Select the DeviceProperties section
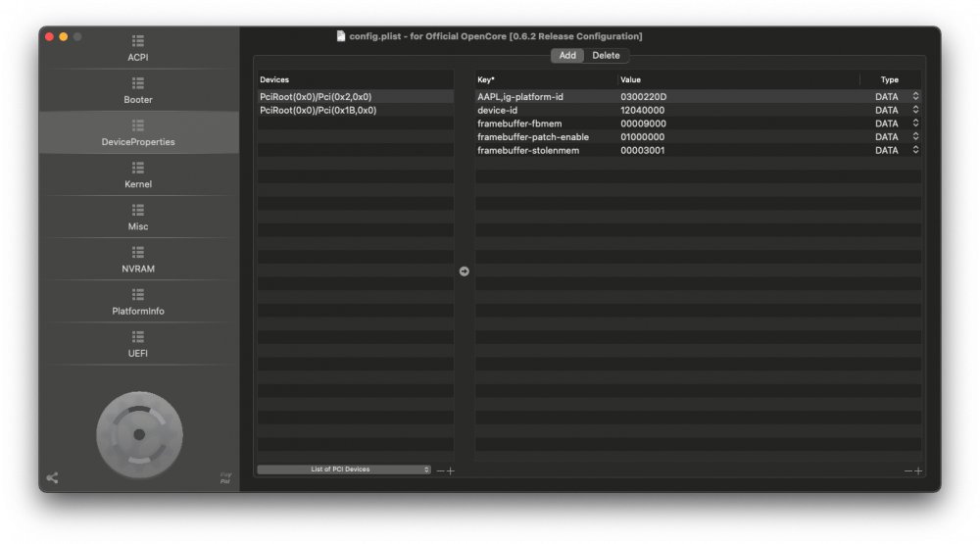980x544 pixels. [x=138, y=132]
